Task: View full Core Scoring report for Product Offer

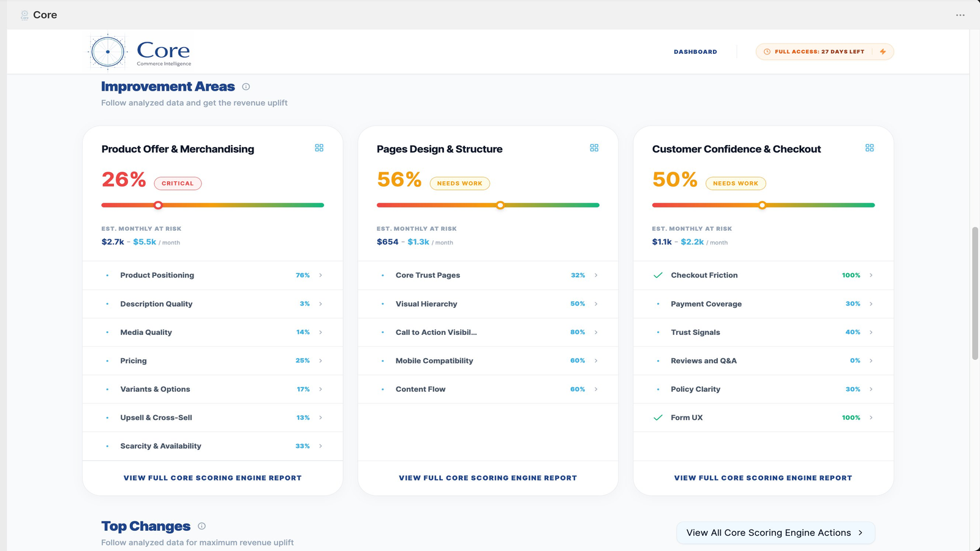Action: tap(213, 478)
